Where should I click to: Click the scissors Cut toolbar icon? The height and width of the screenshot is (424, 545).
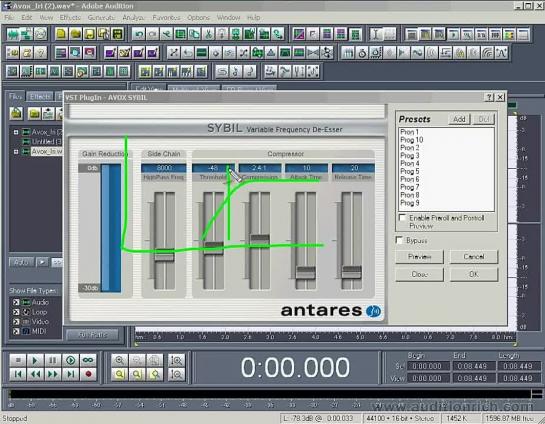(x=208, y=34)
